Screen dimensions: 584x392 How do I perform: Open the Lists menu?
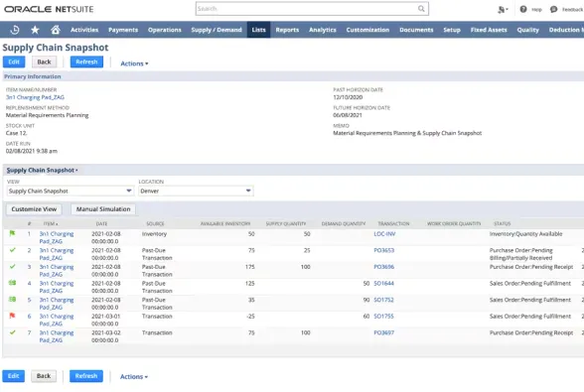coord(259,30)
